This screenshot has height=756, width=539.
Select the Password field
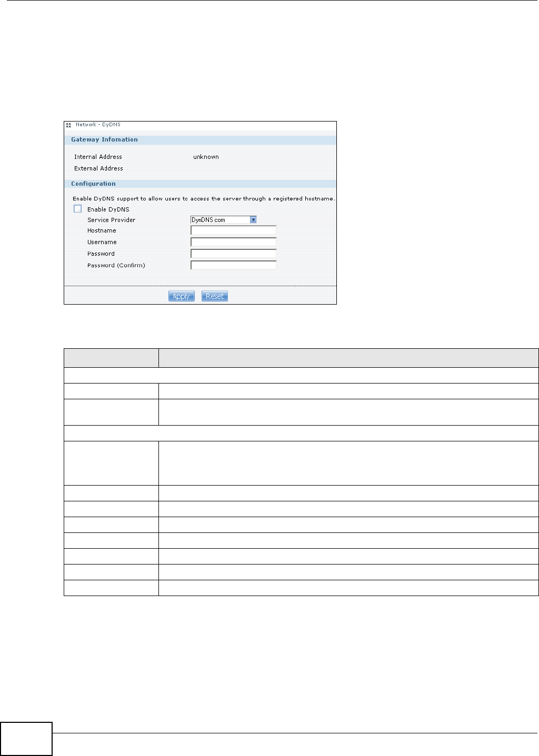(x=233, y=254)
